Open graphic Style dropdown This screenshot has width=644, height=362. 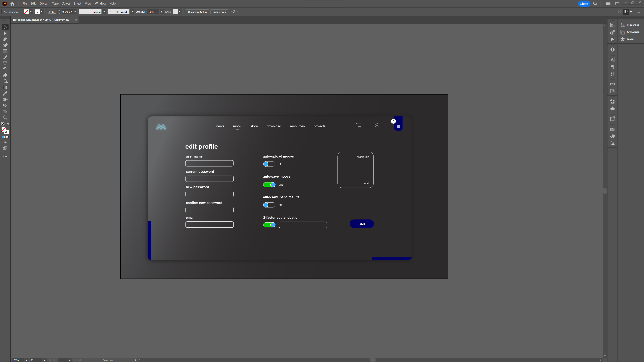[x=180, y=12]
